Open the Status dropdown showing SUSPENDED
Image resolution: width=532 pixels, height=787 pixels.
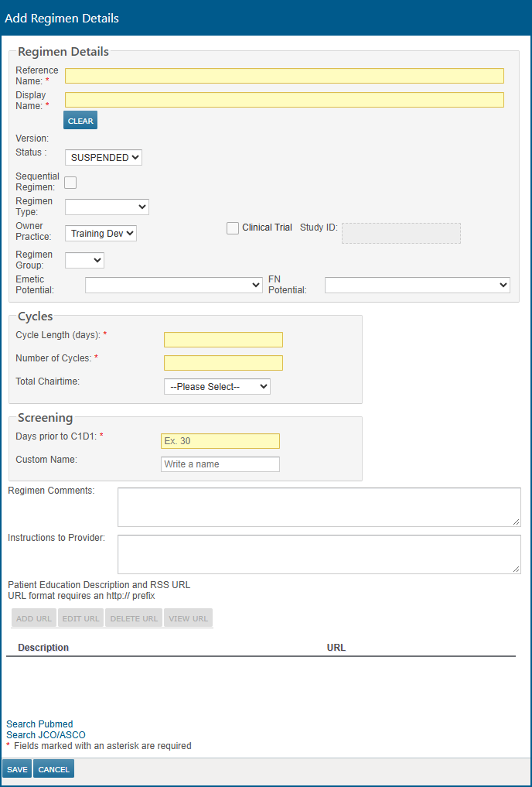[x=104, y=158]
